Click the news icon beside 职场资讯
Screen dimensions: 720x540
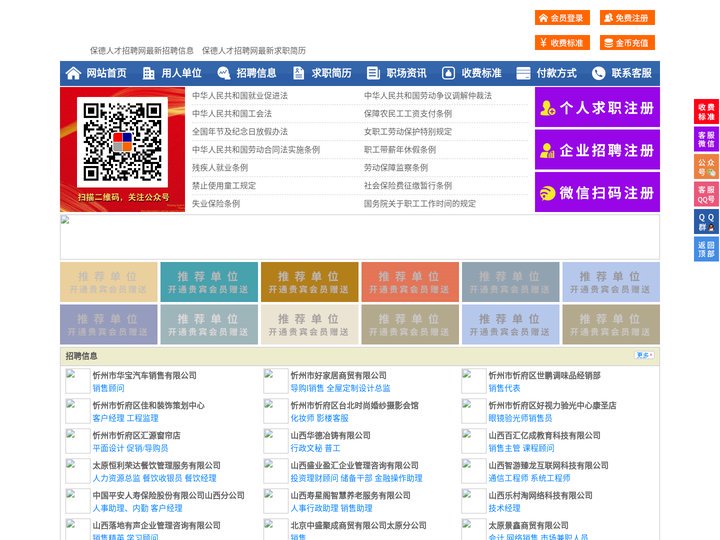click(373, 73)
